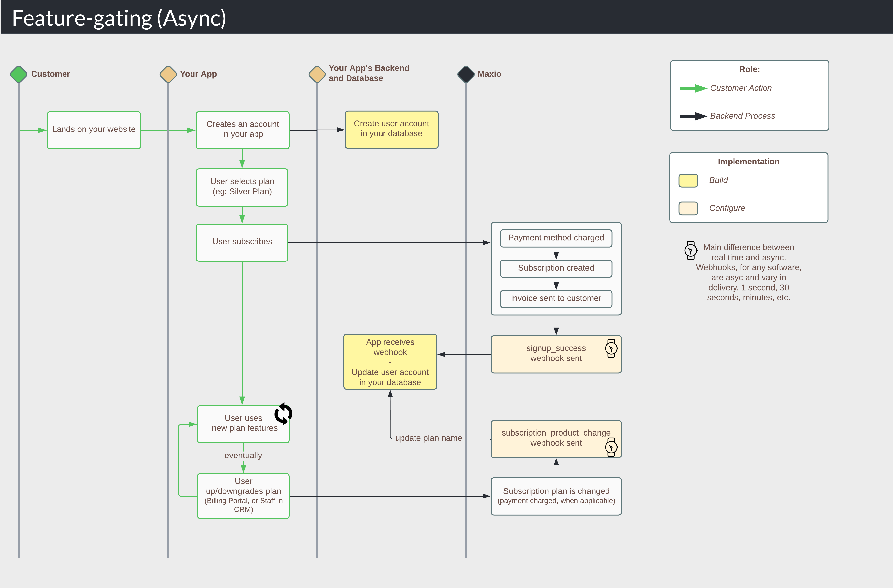The image size is (893, 588).
Task: Click the Your App diamond marker
Action: coord(168,74)
